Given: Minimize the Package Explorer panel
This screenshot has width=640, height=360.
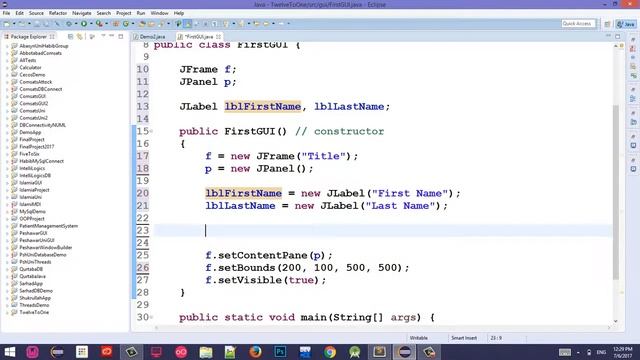Looking at the screenshot, I should [x=111, y=36].
